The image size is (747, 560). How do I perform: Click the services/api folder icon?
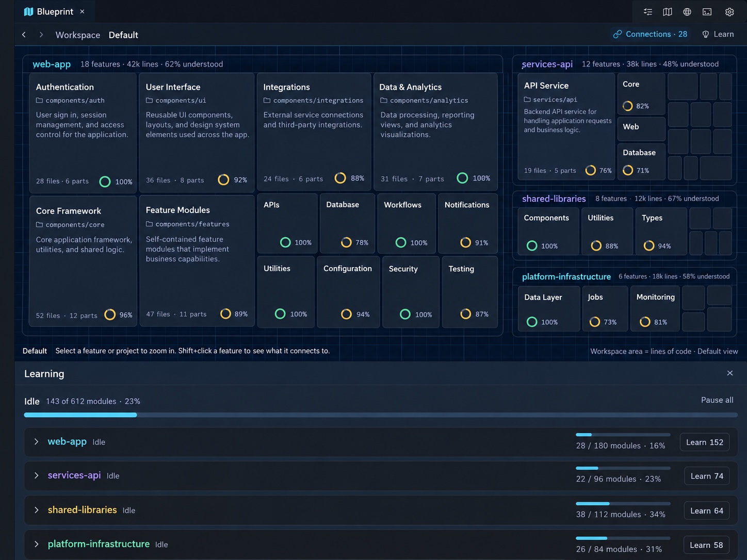point(527,100)
